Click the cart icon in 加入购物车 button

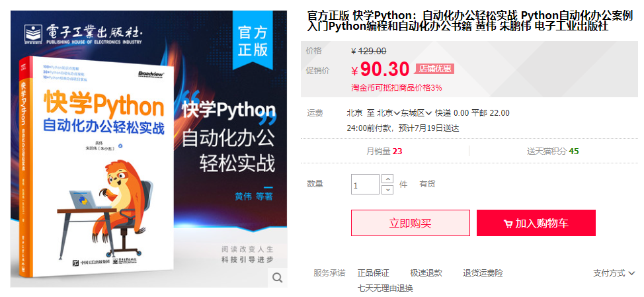point(508,224)
